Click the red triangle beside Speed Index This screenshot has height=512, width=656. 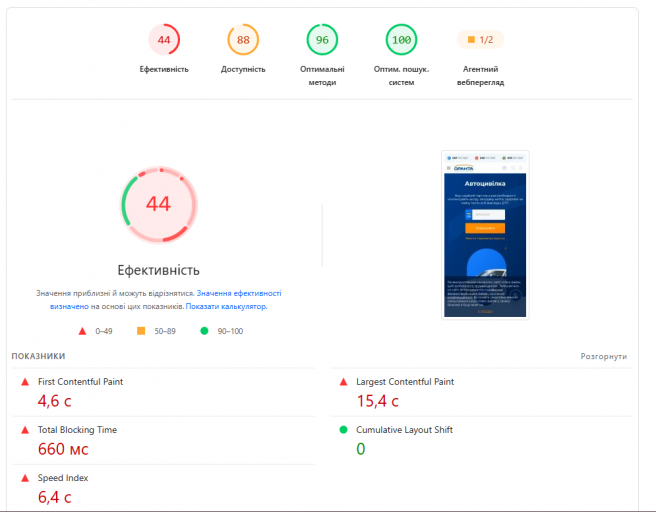pyautogui.click(x=25, y=478)
